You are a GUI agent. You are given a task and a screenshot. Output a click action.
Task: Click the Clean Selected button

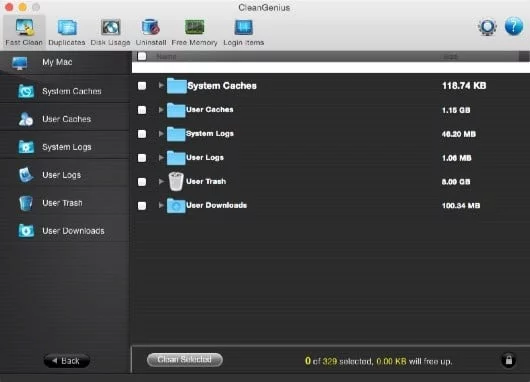[185, 360]
